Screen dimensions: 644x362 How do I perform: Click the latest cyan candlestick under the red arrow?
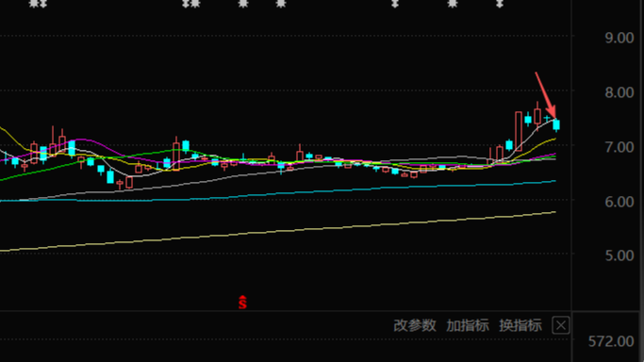tap(556, 124)
